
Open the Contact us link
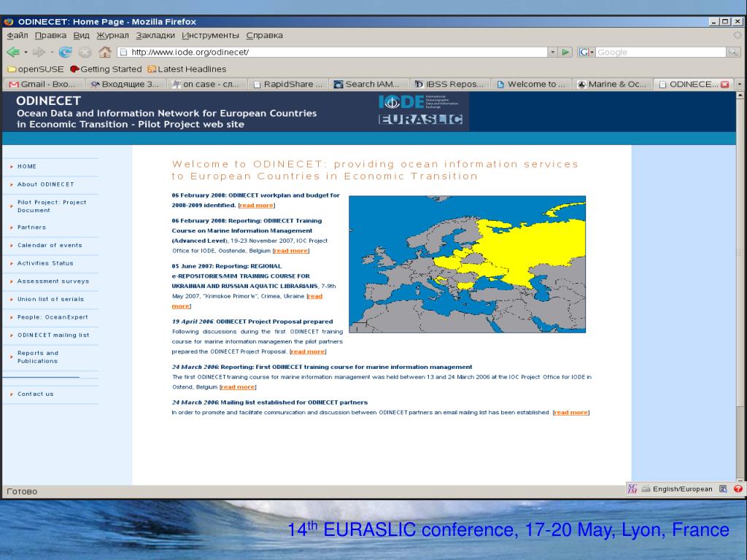[35, 394]
